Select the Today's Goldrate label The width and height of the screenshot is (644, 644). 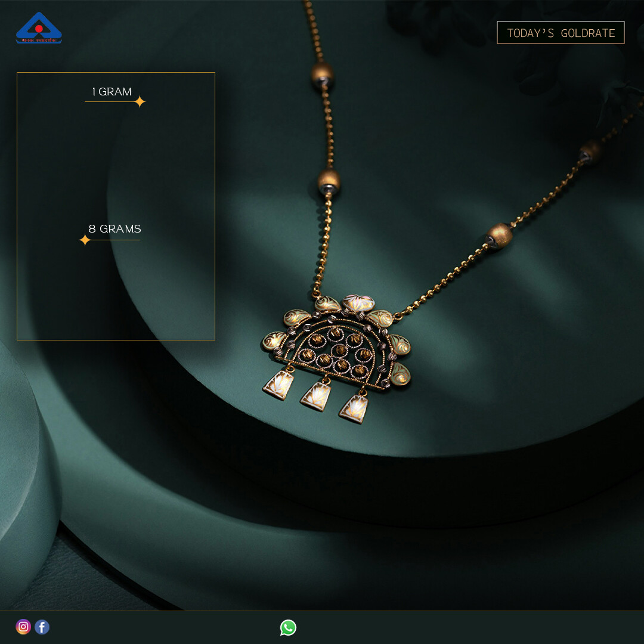[x=561, y=32]
